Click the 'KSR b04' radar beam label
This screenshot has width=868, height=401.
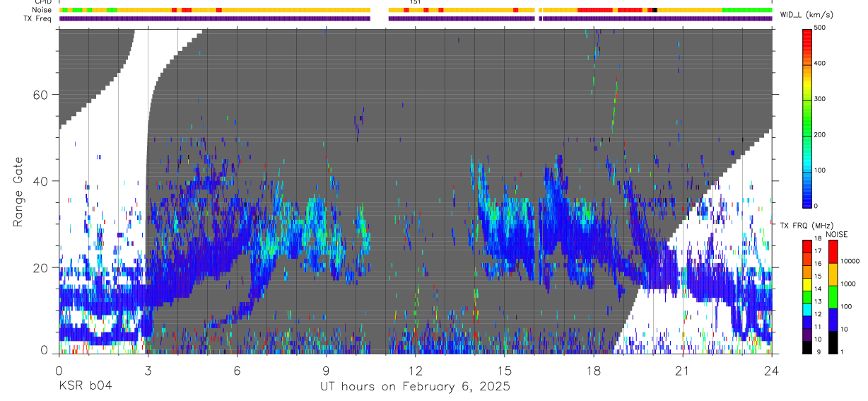[x=85, y=386]
